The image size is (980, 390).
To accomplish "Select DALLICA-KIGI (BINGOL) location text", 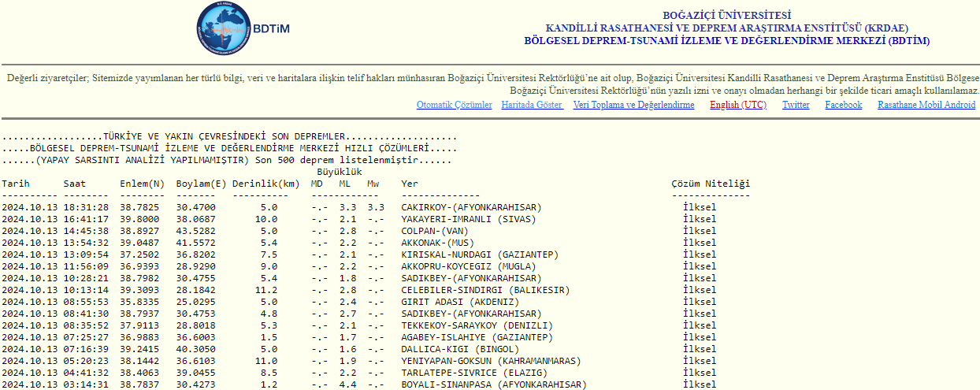I will 460,349.
